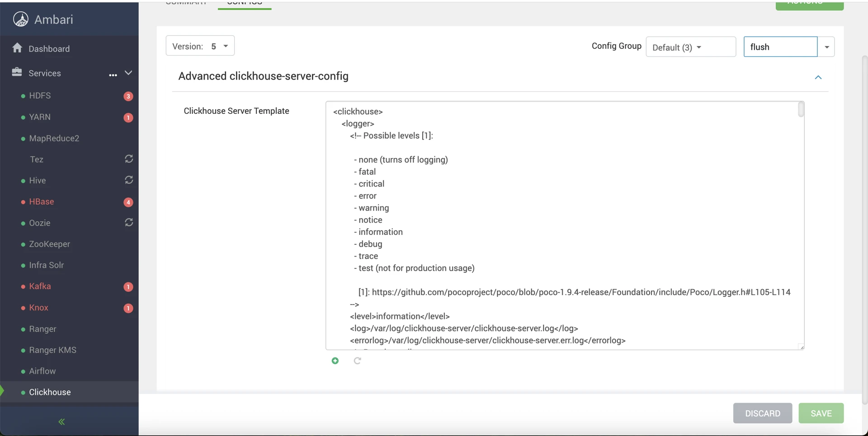Open the Version 5 dropdown

pos(200,46)
